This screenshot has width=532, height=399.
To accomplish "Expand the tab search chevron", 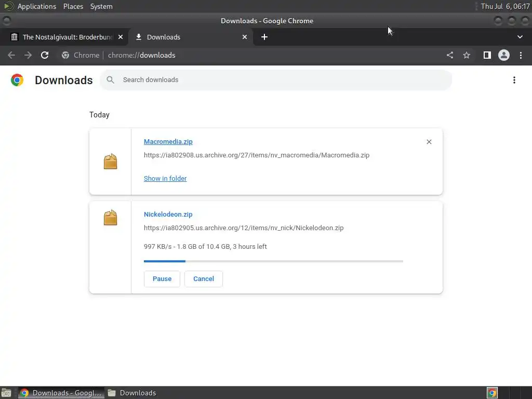I will tap(520, 37).
